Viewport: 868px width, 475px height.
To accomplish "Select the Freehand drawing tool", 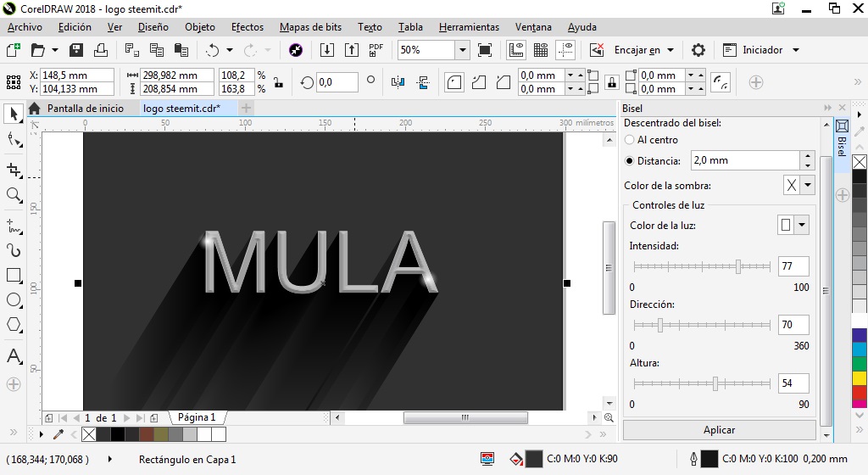I will point(14,226).
